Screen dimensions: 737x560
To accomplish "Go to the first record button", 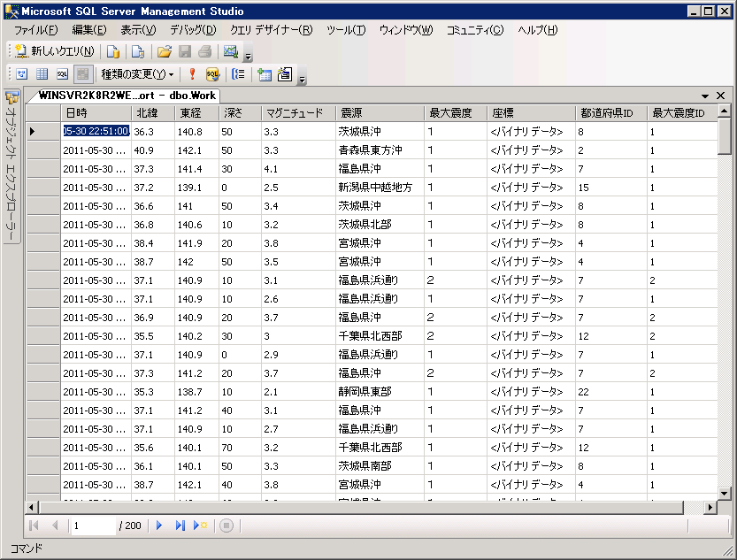I will coord(34,525).
